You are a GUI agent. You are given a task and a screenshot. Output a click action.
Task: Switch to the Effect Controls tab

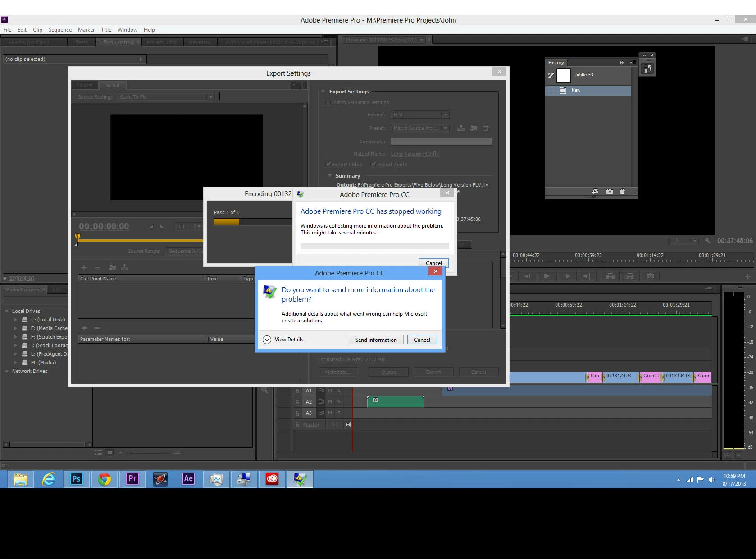117,42
